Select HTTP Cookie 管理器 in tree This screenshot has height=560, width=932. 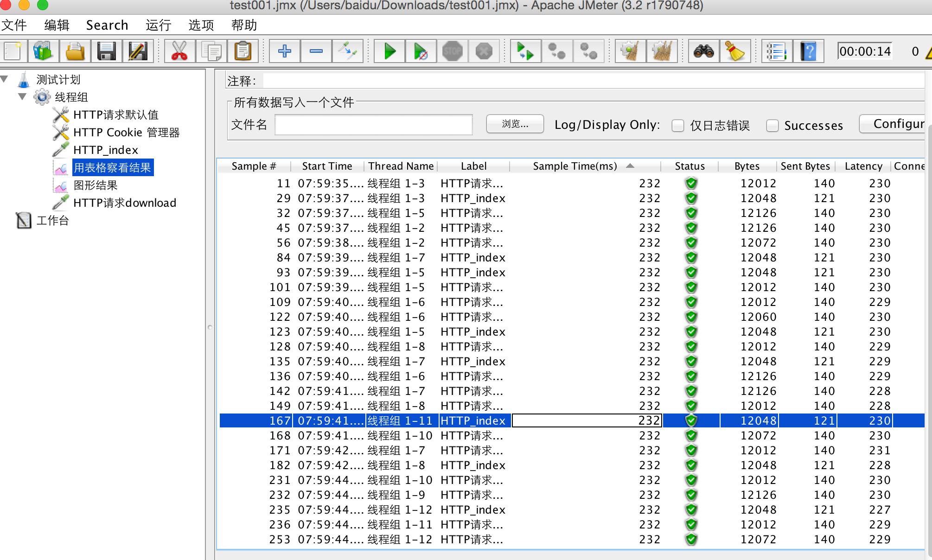click(x=126, y=132)
